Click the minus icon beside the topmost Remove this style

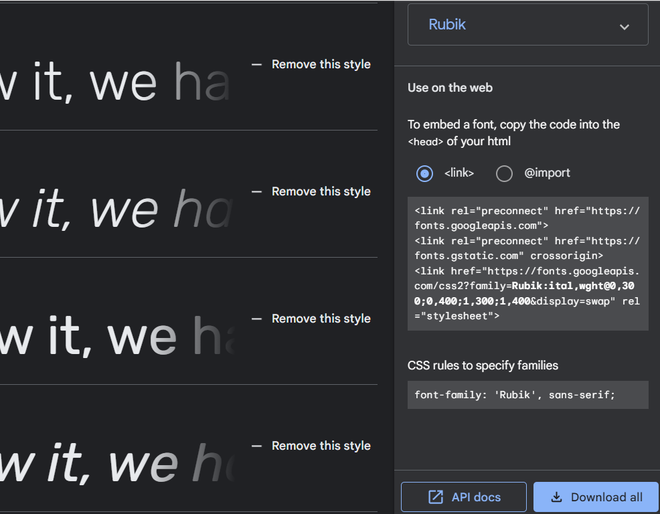coord(257,64)
